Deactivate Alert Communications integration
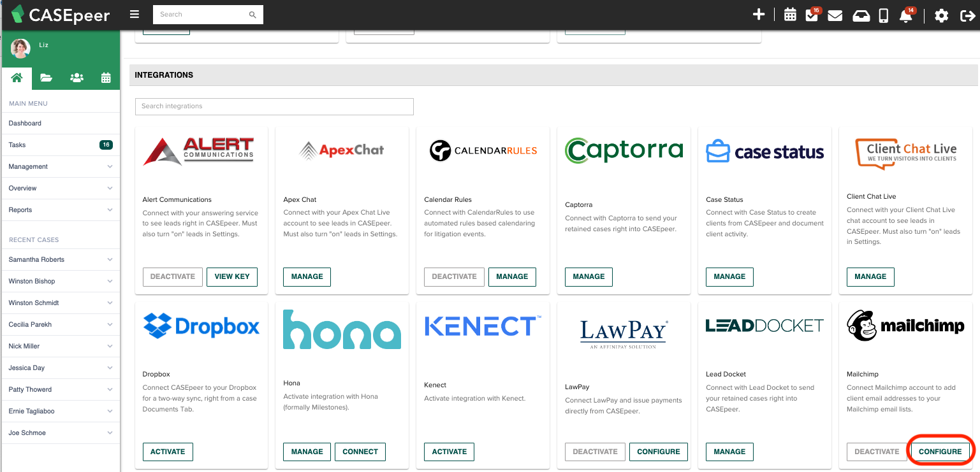The height and width of the screenshot is (472, 980). coord(173,277)
